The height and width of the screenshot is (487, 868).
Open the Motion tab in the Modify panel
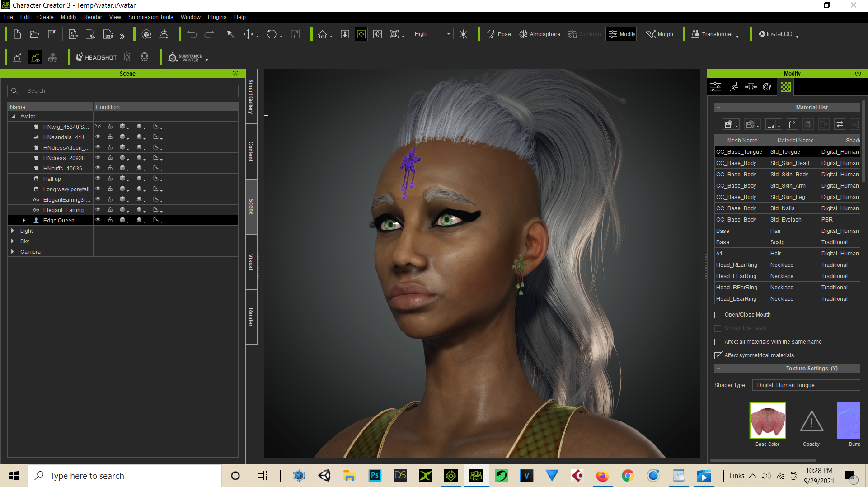click(734, 87)
